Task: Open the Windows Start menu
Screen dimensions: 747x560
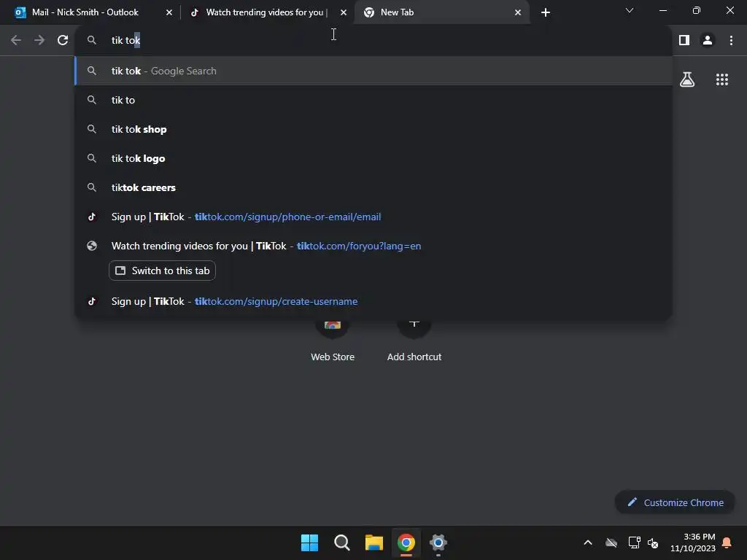Action: (309, 542)
